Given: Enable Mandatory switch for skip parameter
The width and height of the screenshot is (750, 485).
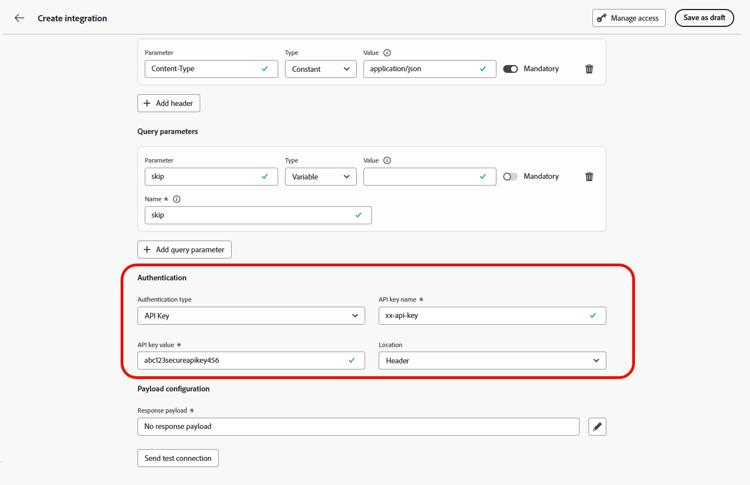Looking at the screenshot, I should [510, 176].
